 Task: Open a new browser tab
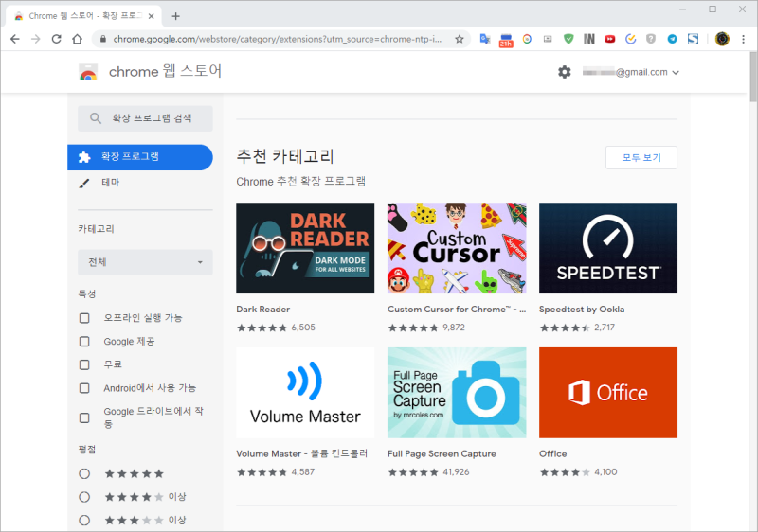[176, 16]
